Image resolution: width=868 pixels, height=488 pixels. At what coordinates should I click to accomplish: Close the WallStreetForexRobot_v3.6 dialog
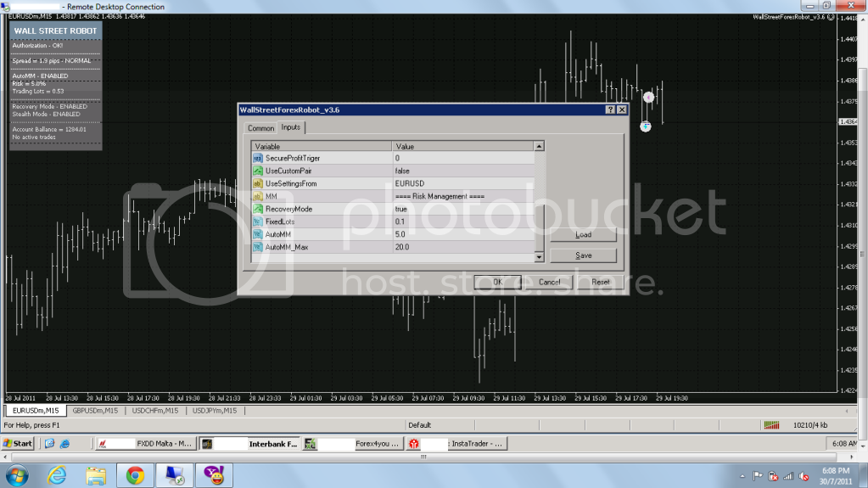point(622,109)
